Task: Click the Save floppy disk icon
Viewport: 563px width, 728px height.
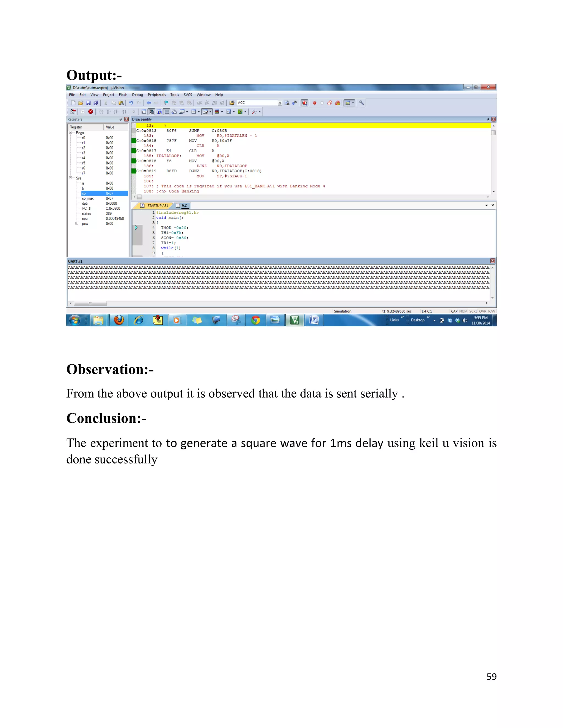Action: click(x=89, y=103)
